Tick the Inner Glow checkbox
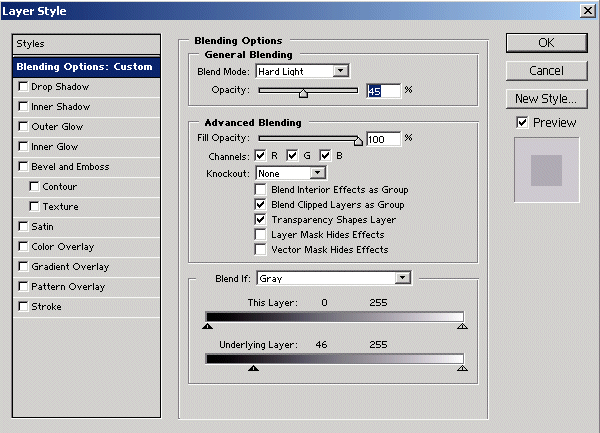The height and width of the screenshot is (433, 600). point(23,147)
